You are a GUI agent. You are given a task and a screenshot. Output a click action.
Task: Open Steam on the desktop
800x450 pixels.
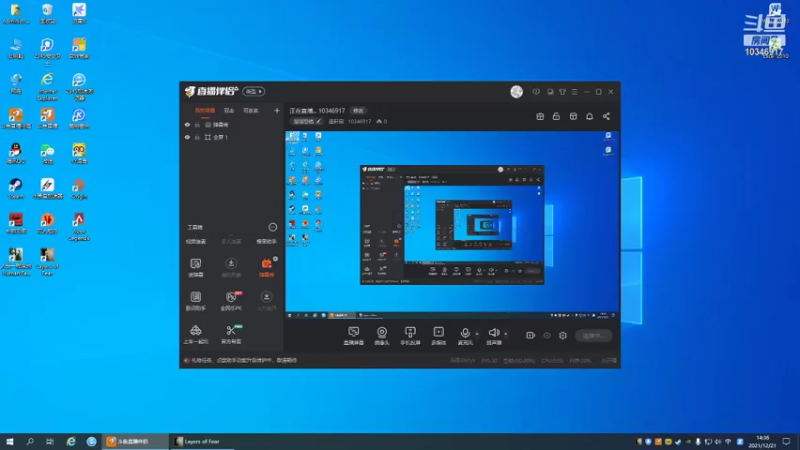tap(16, 188)
